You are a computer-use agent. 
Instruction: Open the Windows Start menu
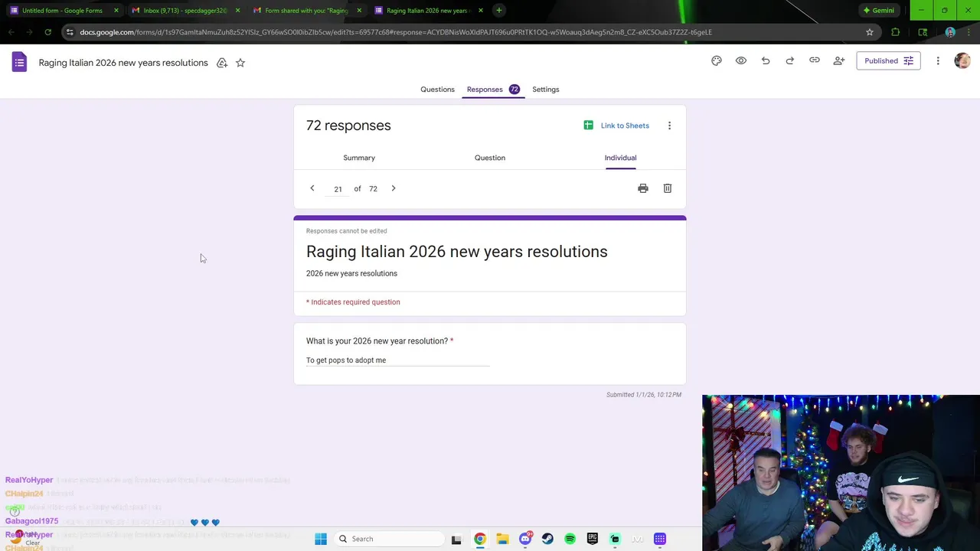pos(321,539)
